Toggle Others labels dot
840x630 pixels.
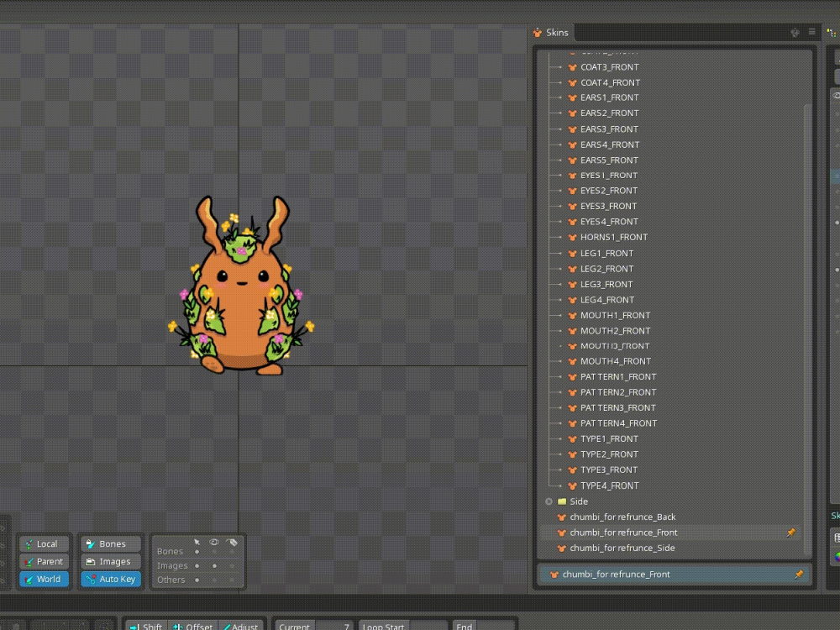coord(232,580)
